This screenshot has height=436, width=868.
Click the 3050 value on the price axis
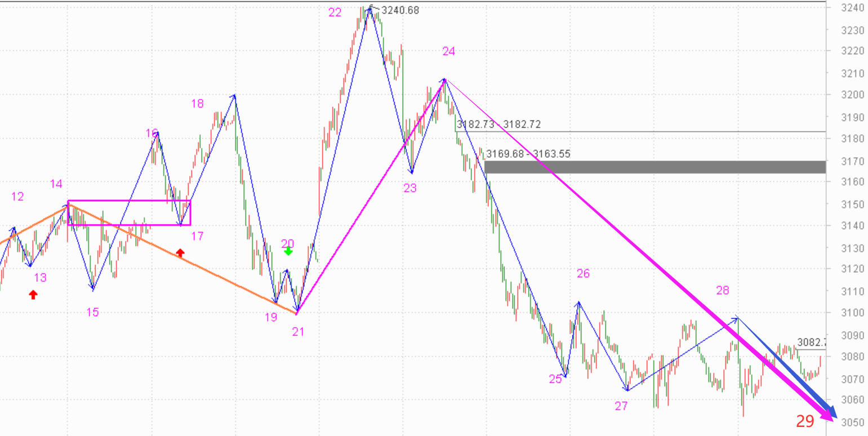coord(849,422)
